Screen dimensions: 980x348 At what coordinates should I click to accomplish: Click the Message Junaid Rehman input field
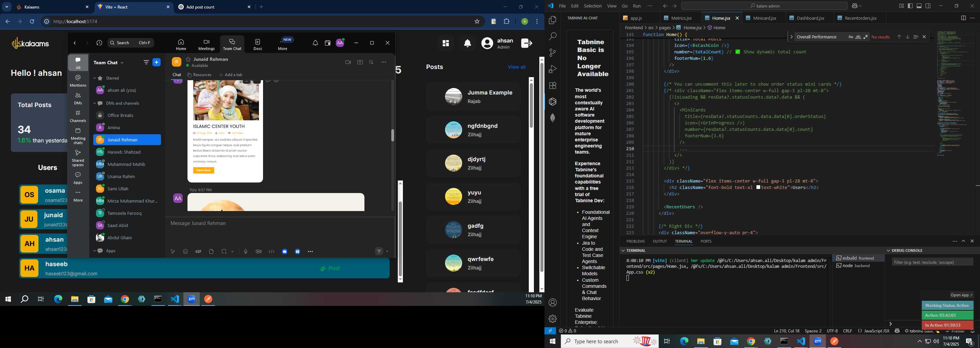click(280, 223)
